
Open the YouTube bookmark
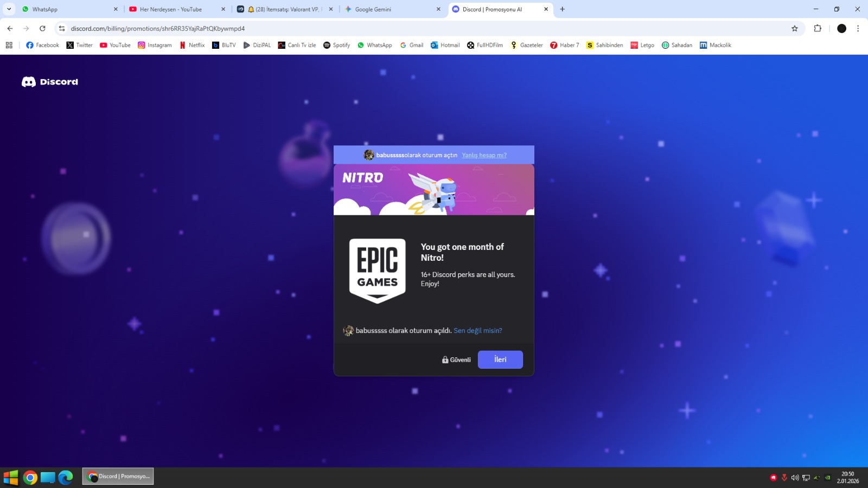pyautogui.click(x=115, y=45)
